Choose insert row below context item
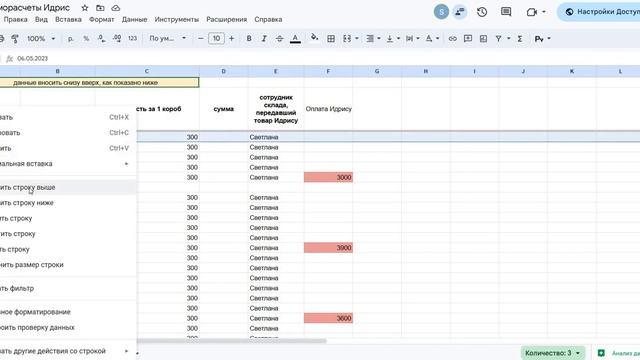This screenshot has width=640, height=360. pyautogui.click(x=67, y=203)
